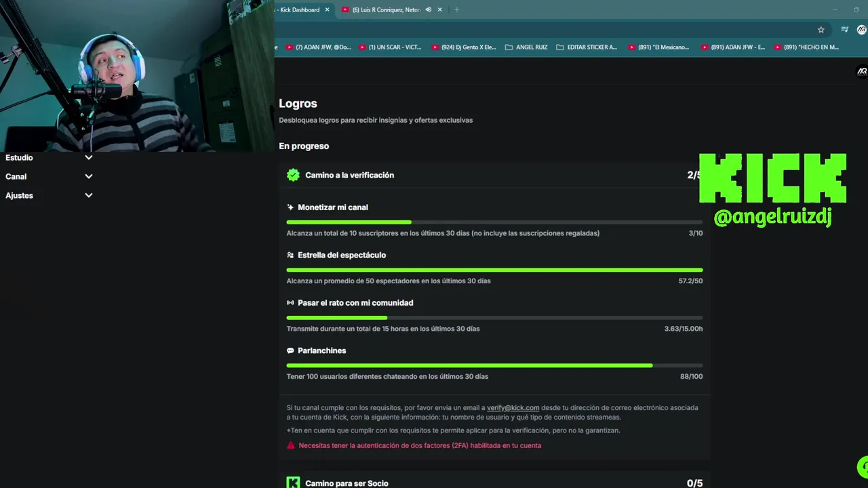The image size is (868, 488).
Task: Click the Estrella del espectáculo icon
Action: tap(290, 255)
